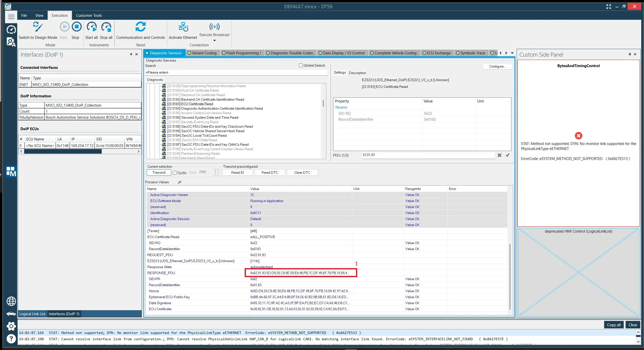Click the Transmit button
This screenshot has height=350, width=644.
(x=159, y=172)
